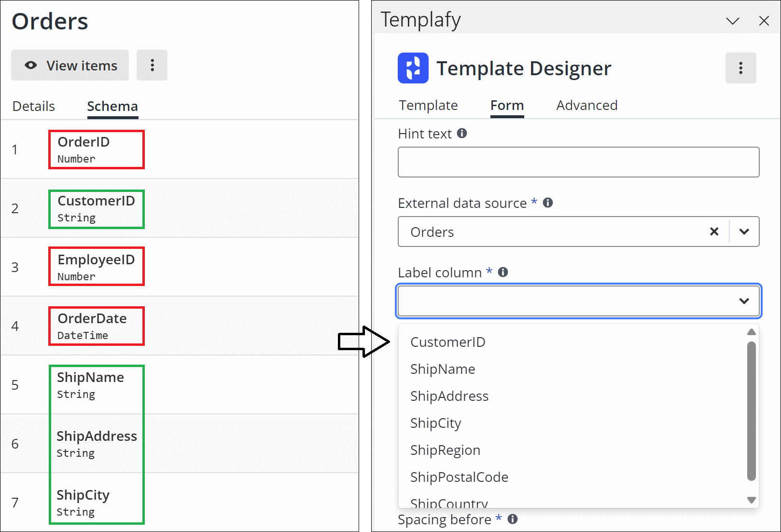
Task: Select the EmployeeID schema row
Action: coord(180,267)
